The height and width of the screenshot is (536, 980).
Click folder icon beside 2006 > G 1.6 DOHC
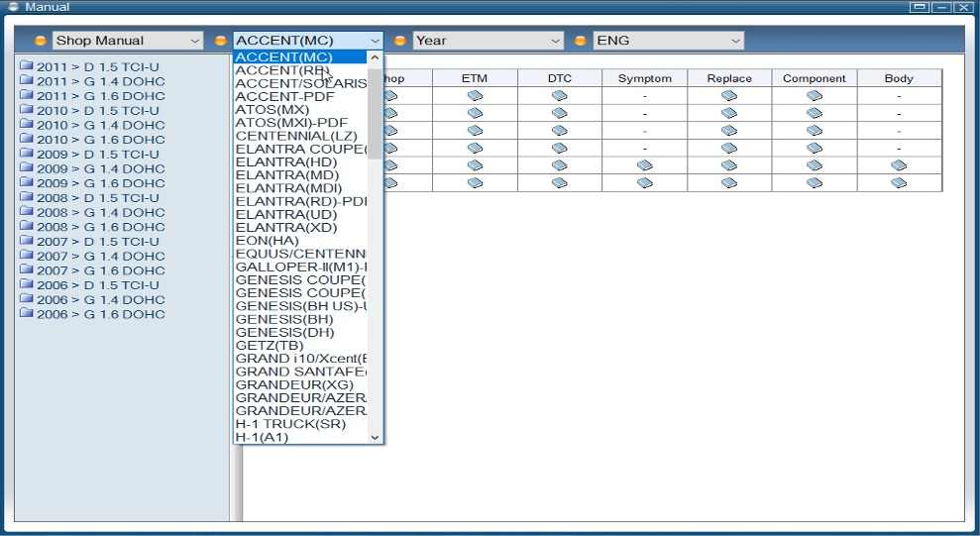27,314
